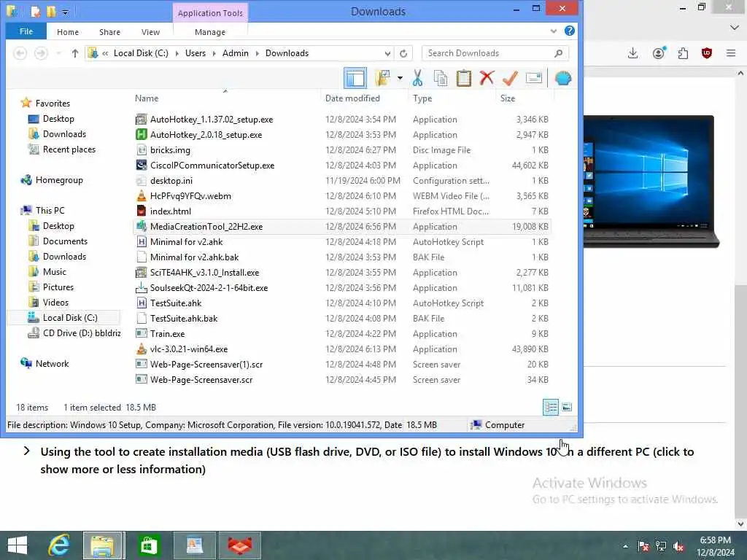Open the Home ribbon tab
Viewport: 747px width, 560px height.
pos(68,32)
